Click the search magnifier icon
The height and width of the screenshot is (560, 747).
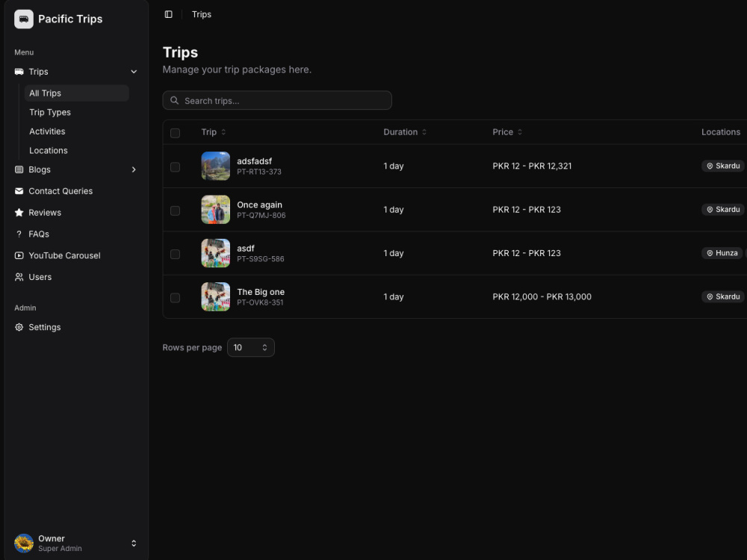174,101
